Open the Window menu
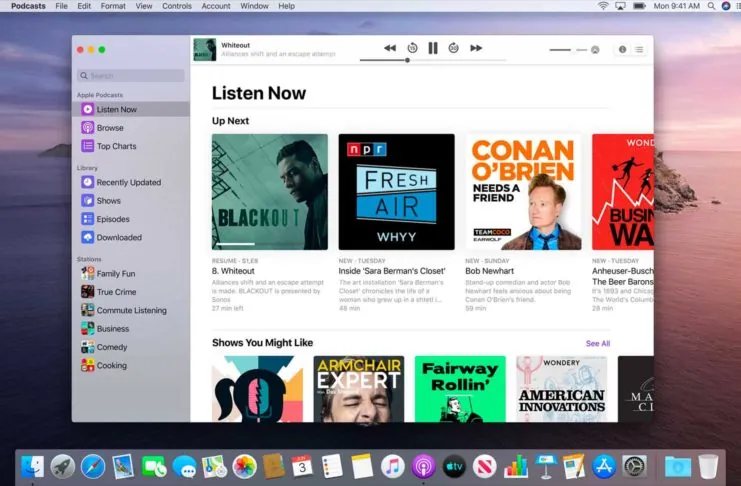Screen dimensions: 741x486 (254, 6)
